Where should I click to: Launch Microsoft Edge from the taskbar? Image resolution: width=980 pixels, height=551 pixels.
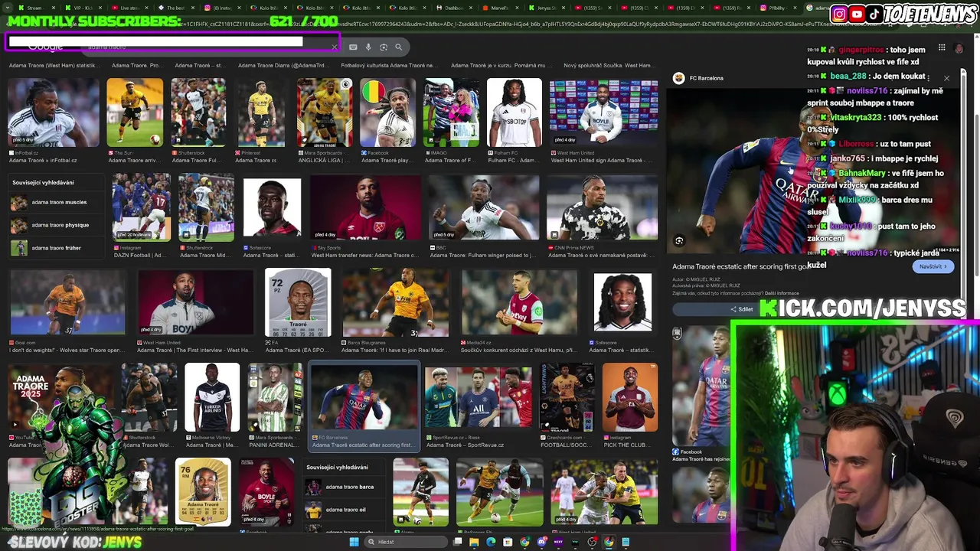tap(491, 542)
